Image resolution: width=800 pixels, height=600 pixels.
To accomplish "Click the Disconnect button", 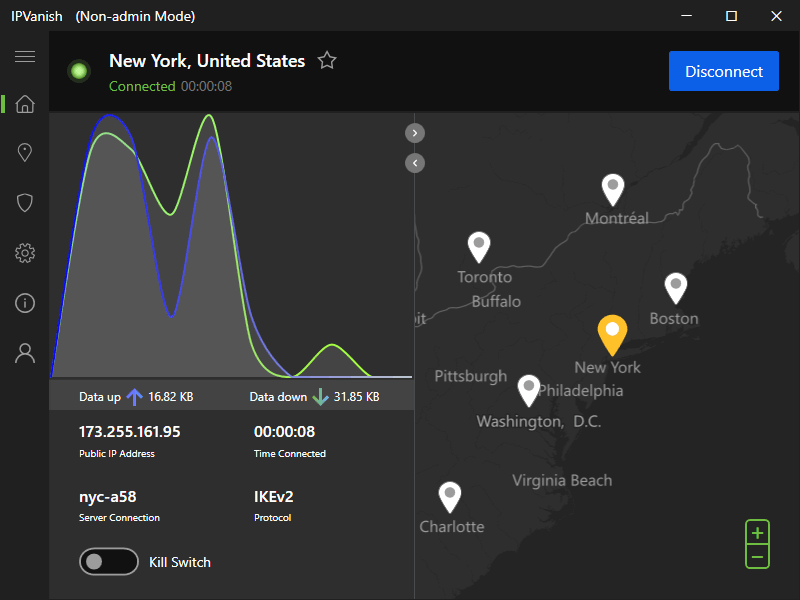I will pos(723,71).
